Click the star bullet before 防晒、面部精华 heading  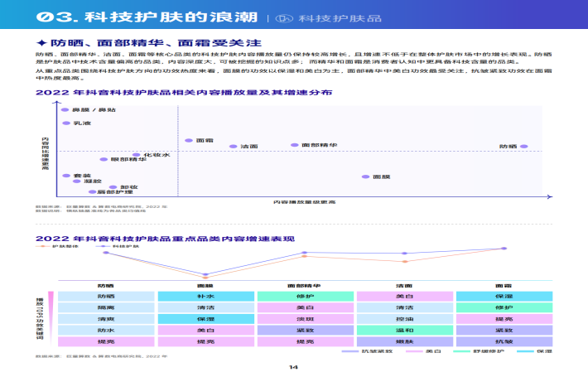click(x=42, y=42)
